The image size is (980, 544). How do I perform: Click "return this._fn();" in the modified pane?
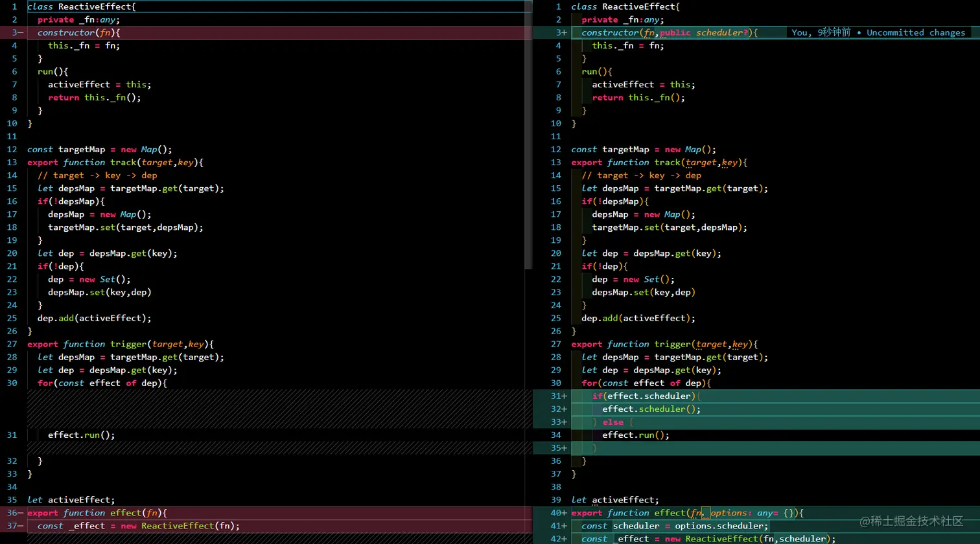638,97
